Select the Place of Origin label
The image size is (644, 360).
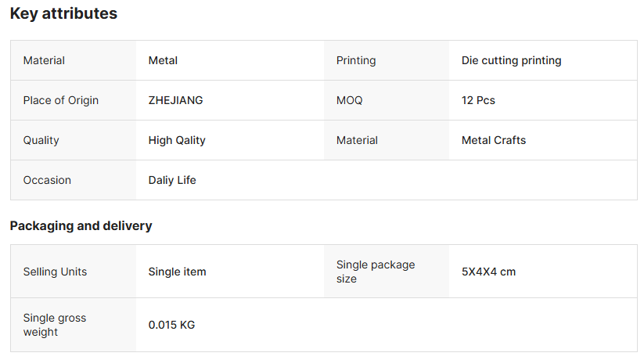point(61,100)
